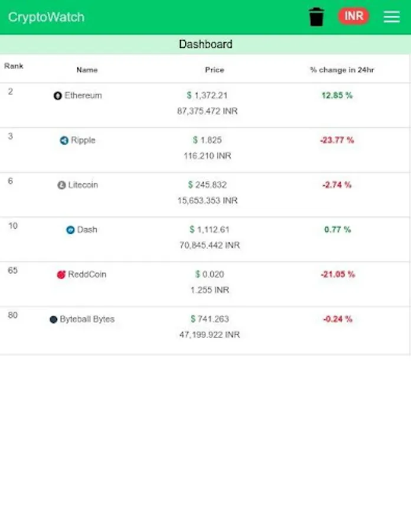Screen dimensions: 411x532
Task: Sort by the Name column header
Action: pyautogui.click(x=87, y=70)
